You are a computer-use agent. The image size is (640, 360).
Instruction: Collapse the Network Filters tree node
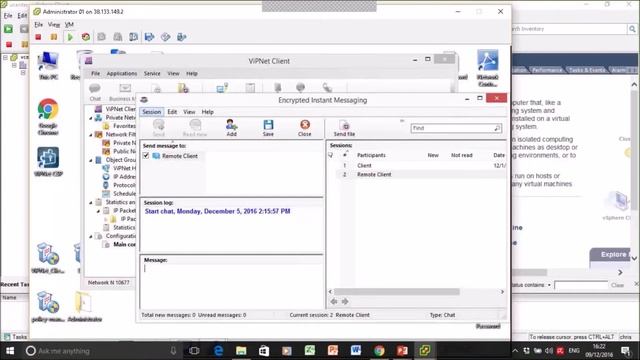tap(91, 135)
